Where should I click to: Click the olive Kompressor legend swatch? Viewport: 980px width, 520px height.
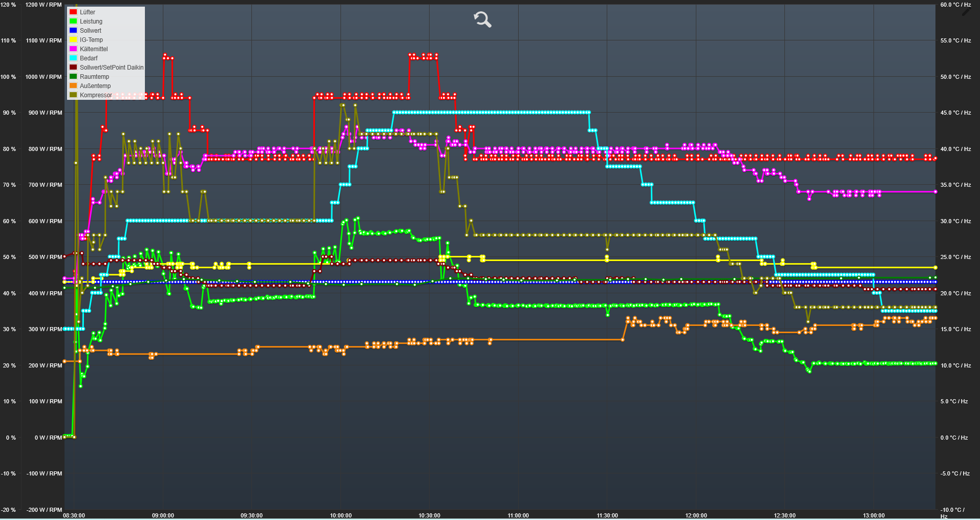[x=73, y=95]
